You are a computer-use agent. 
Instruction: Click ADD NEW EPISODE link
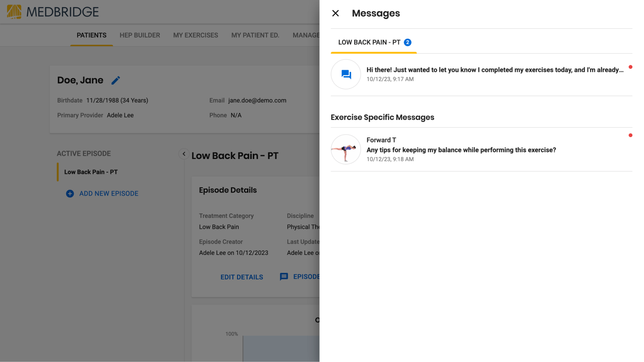click(109, 193)
